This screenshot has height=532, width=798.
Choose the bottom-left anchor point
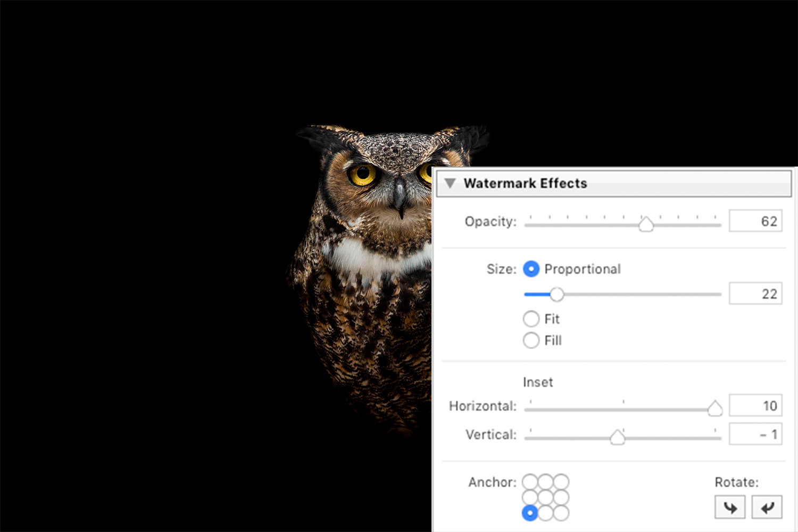(x=530, y=513)
